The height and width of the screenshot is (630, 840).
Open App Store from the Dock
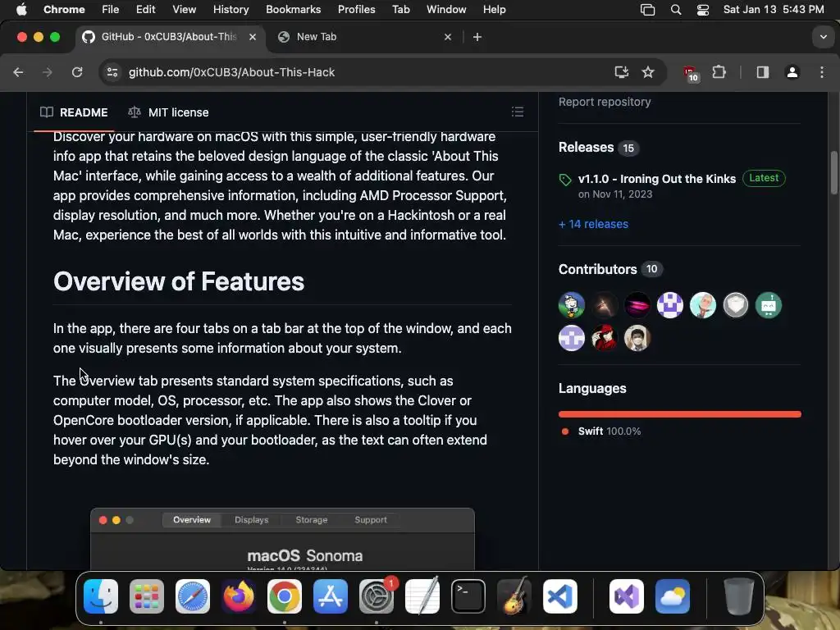tap(331, 596)
